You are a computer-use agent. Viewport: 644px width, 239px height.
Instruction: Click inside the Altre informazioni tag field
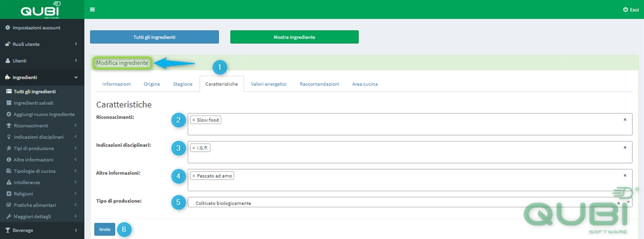pyautogui.click(x=410, y=180)
